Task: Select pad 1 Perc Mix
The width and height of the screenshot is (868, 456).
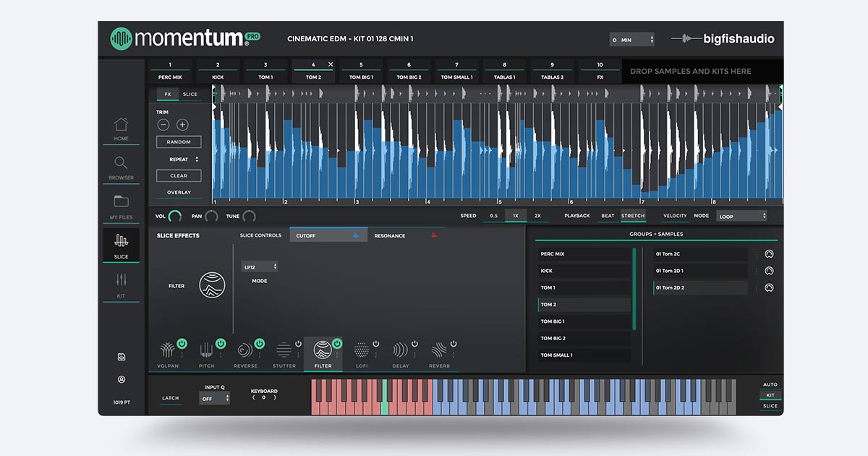Action: (x=170, y=71)
